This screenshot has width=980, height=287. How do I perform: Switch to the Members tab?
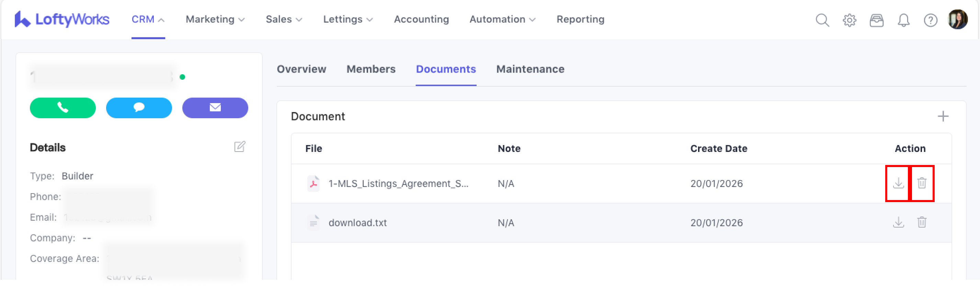tap(371, 69)
